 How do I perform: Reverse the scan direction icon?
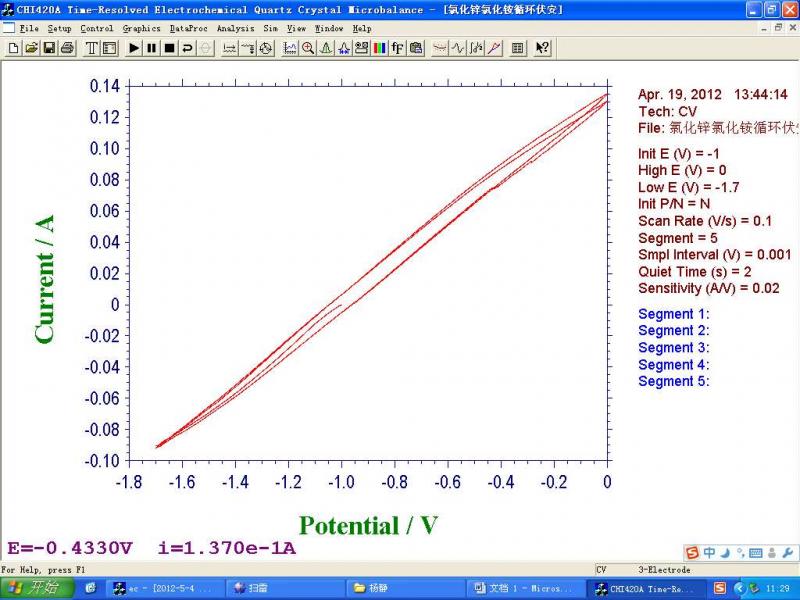[x=187, y=48]
